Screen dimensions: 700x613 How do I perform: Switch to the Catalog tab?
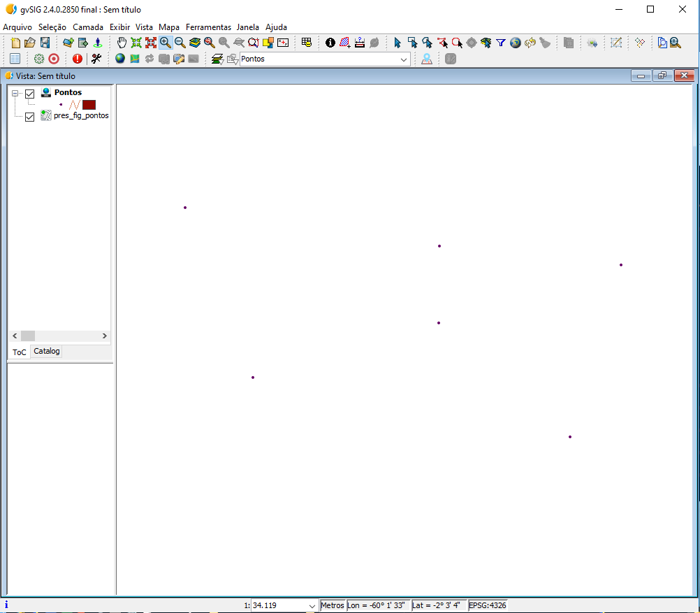coord(47,352)
